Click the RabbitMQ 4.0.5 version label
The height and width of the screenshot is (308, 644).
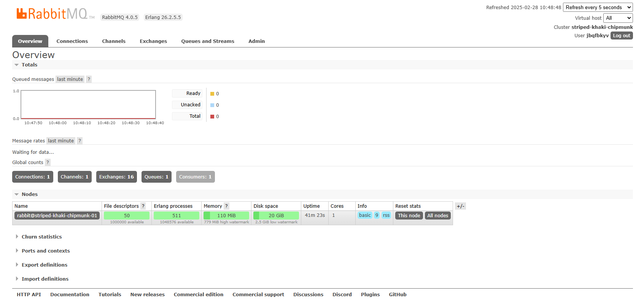pyautogui.click(x=120, y=17)
